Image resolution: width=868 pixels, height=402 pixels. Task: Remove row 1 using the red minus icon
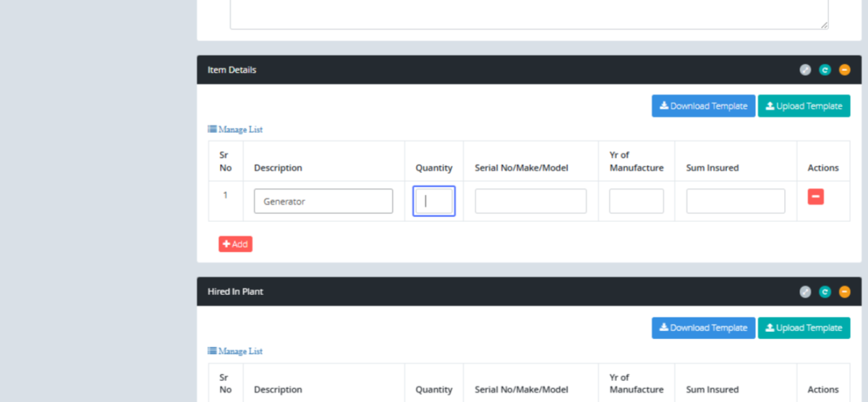(x=815, y=197)
